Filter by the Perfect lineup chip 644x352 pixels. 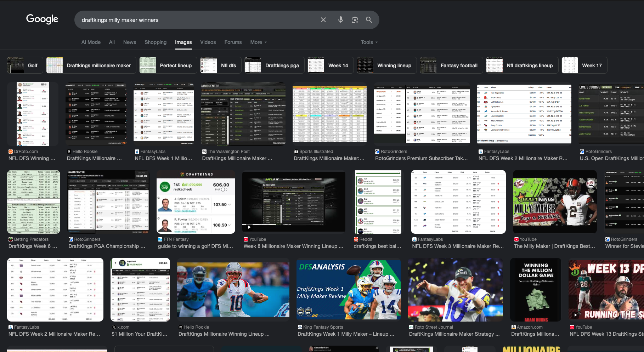pos(168,65)
